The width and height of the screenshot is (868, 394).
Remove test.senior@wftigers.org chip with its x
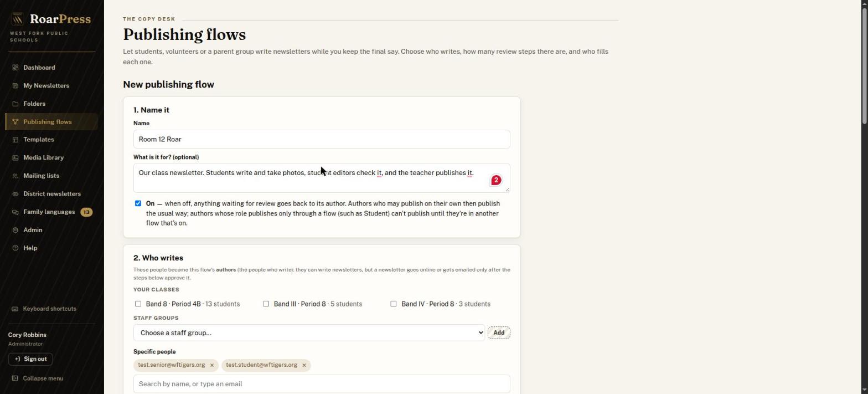(211, 365)
